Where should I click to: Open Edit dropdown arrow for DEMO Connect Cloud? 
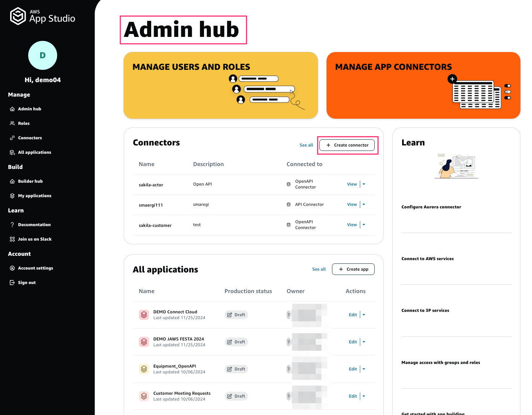(364, 315)
